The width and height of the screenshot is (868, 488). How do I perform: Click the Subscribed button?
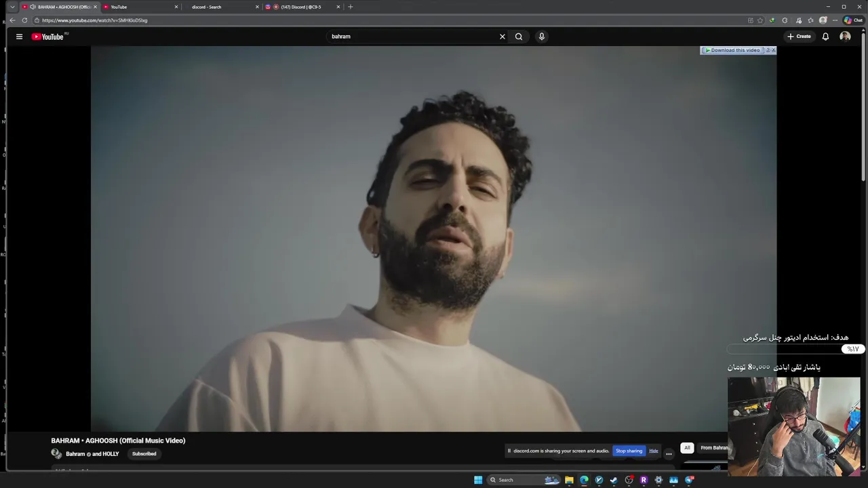point(144,453)
